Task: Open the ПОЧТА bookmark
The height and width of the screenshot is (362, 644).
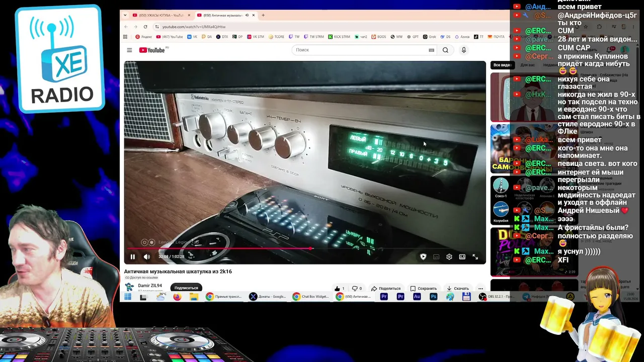Action: pos(496,37)
